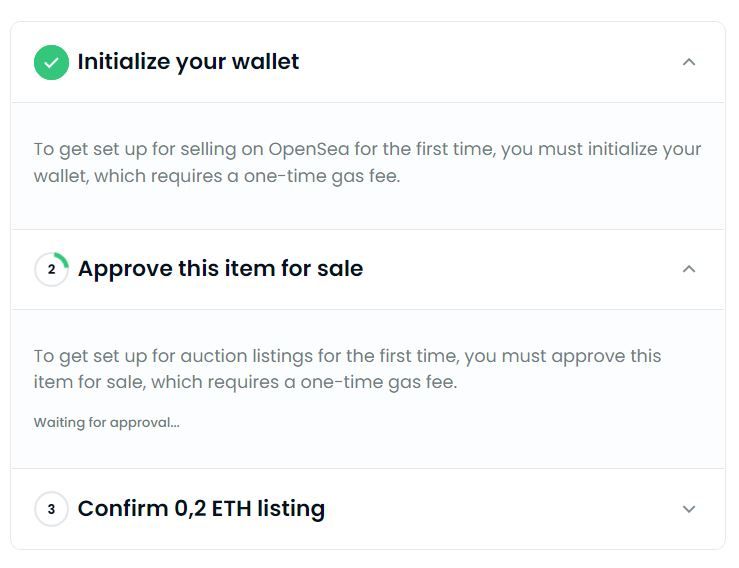739x568 pixels.
Task: Select the Initialize your wallet heading
Action: coord(188,62)
